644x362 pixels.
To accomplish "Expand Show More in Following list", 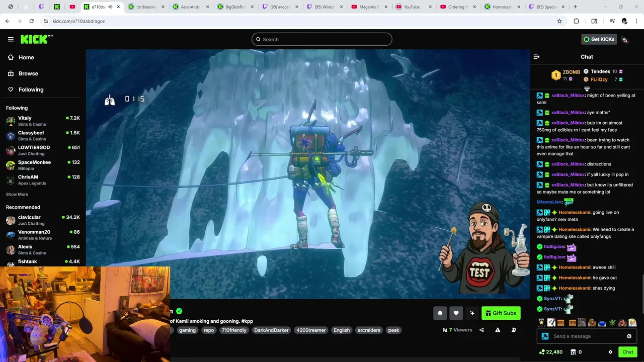I will pos(17,194).
